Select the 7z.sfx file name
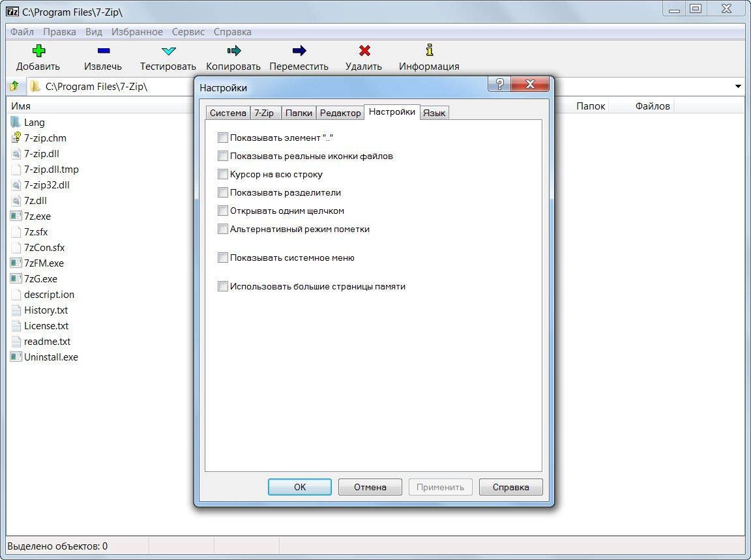 pos(36,232)
